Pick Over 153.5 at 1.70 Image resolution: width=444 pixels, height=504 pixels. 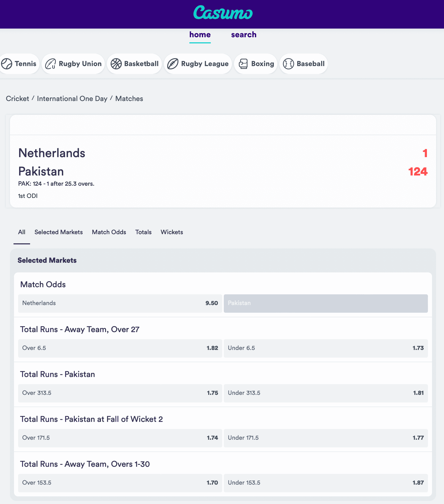point(120,483)
